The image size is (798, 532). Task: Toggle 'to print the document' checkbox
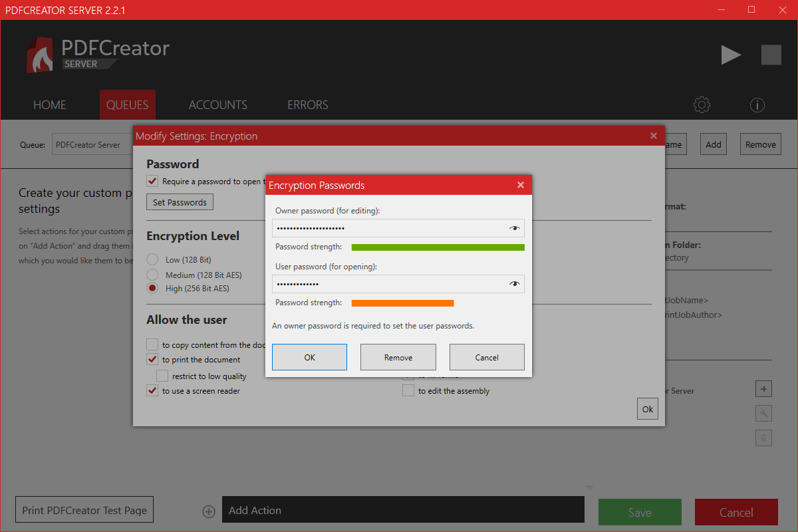click(152, 359)
